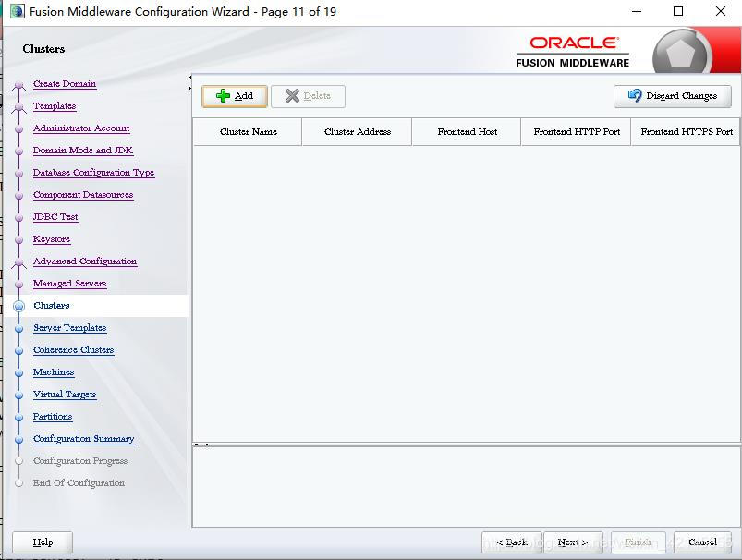Click the wizard globe icon in title bar
The width and height of the screenshot is (742, 560).
(x=18, y=11)
